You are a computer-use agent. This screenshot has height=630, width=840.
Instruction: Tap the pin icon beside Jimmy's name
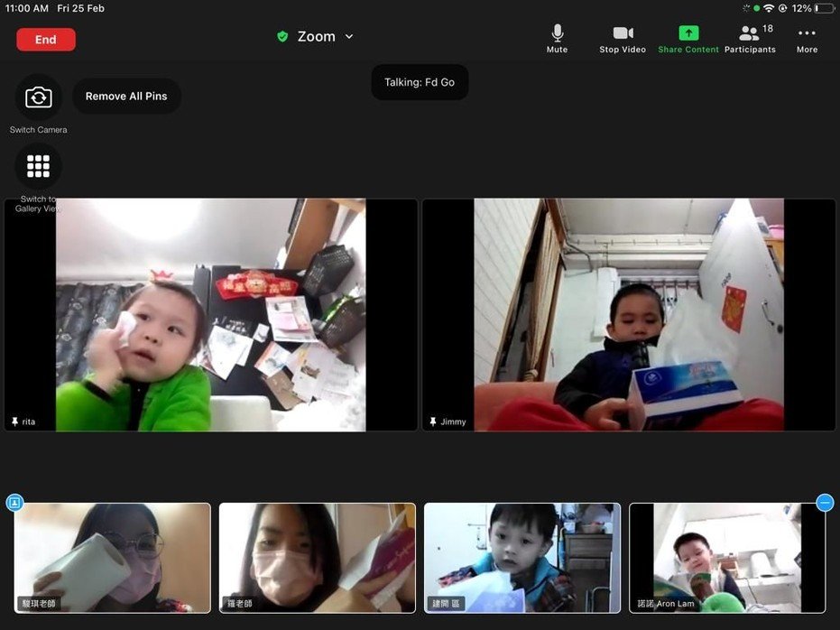pyautogui.click(x=433, y=422)
